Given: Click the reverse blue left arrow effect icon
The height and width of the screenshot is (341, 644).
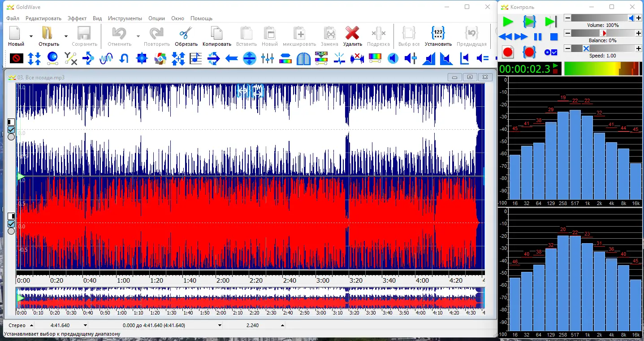Looking at the screenshot, I should 232,58.
